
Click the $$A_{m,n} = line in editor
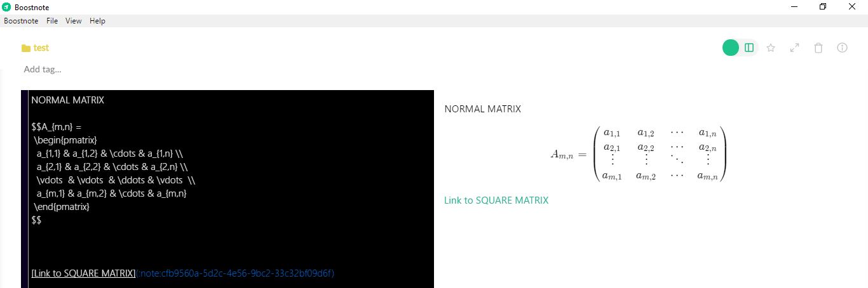coord(57,127)
